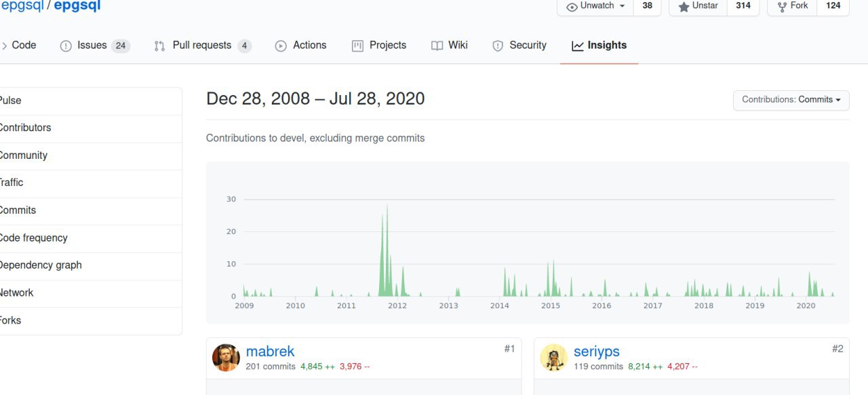Open the Issues tab

[95, 45]
